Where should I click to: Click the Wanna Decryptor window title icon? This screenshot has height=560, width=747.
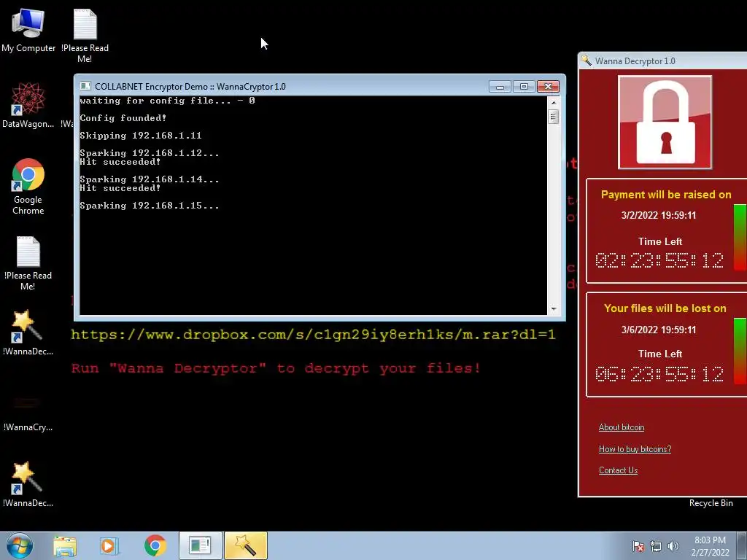[x=587, y=61]
